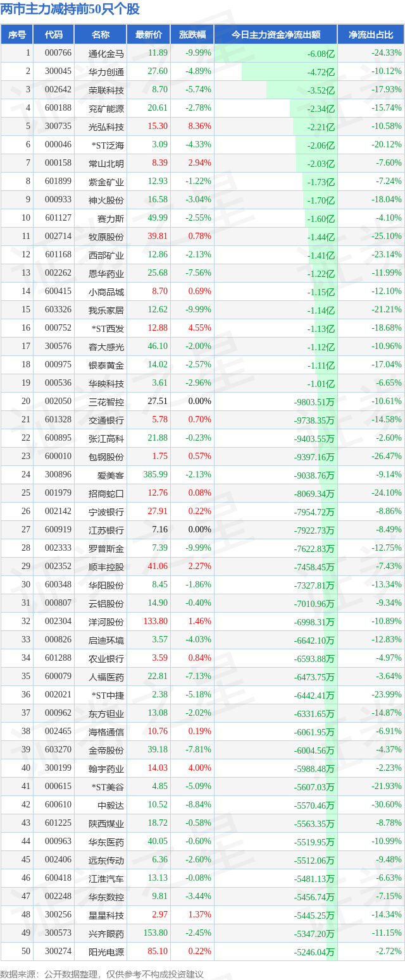
Task: Select stock name 通化金马
Action: 106,54
